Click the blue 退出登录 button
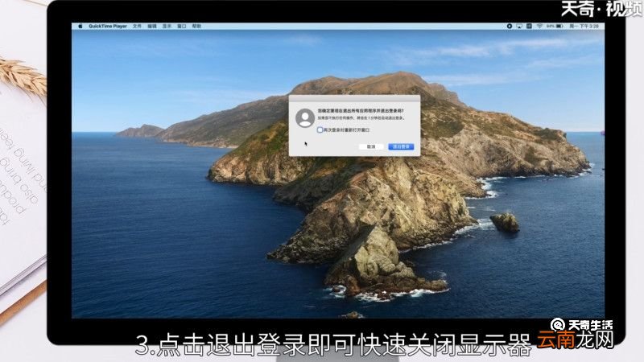Screen dimensions: 644x362 tap(401, 146)
